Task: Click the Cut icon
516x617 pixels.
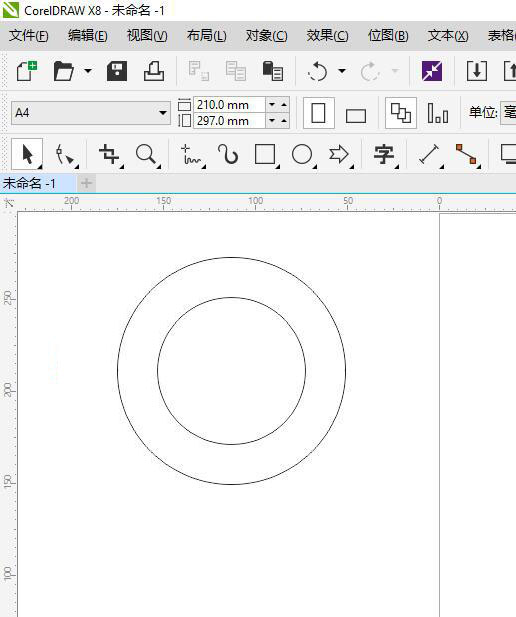Action: coord(198,71)
